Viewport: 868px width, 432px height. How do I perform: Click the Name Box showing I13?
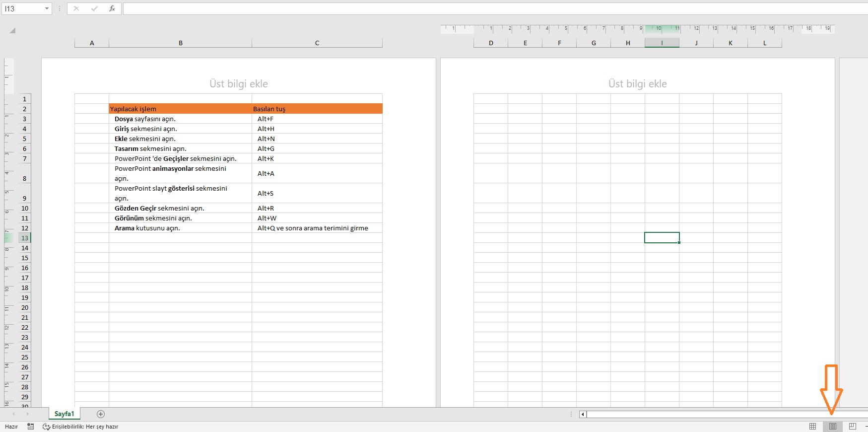click(x=23, y=8)
